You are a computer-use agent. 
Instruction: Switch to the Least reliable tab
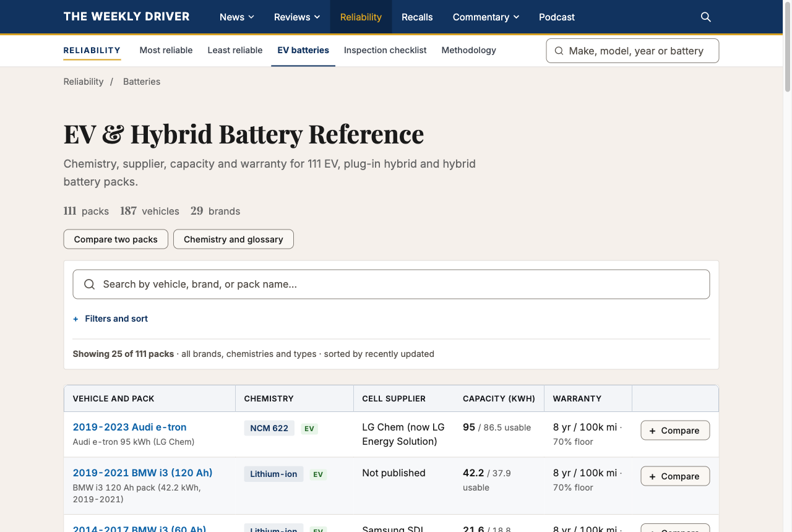tap(235, 51)
